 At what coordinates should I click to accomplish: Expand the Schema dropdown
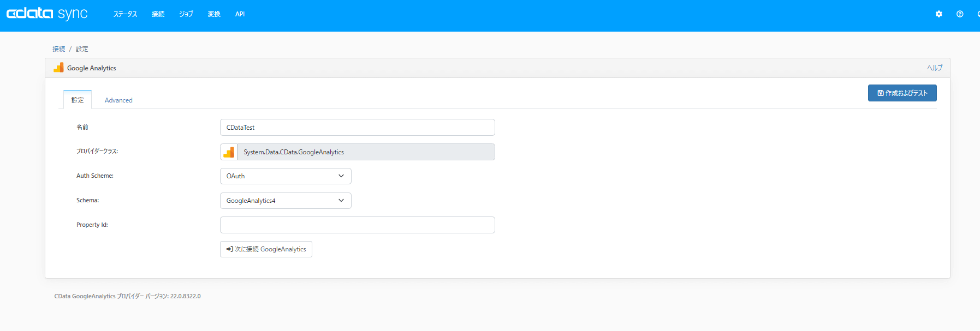point(286,201)
